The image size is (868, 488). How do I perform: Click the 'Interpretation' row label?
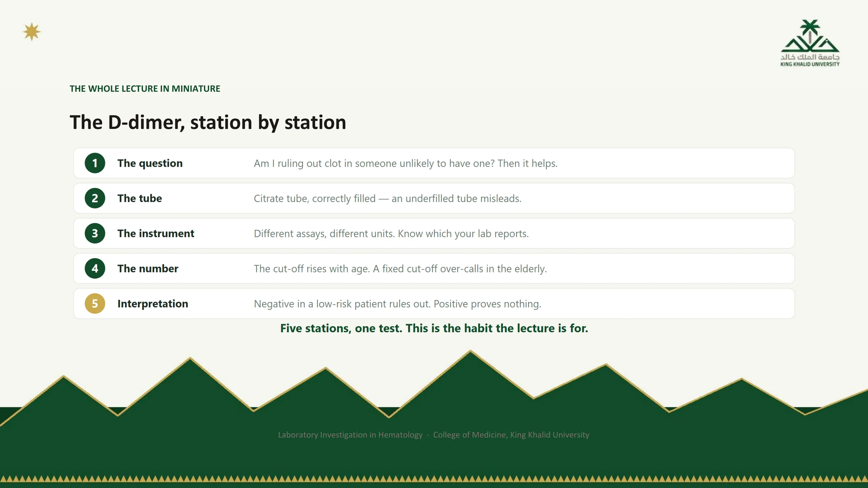click(153, 304)
